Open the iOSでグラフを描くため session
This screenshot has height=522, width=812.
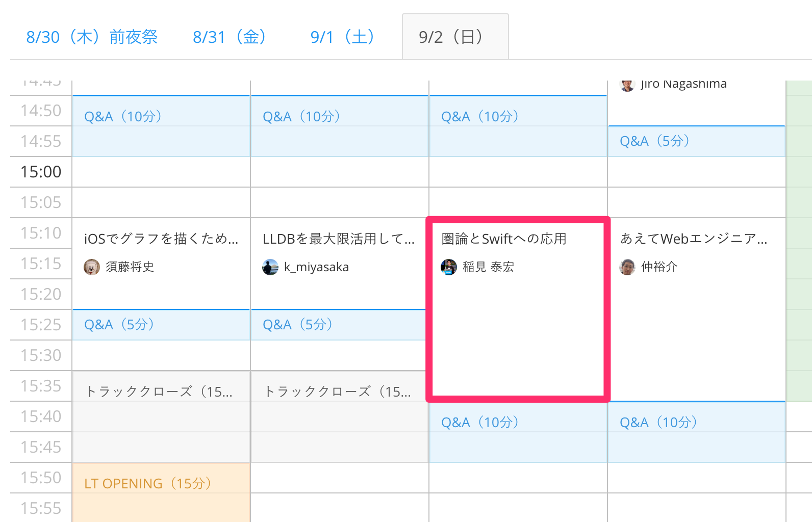click(x=161, y=239)
